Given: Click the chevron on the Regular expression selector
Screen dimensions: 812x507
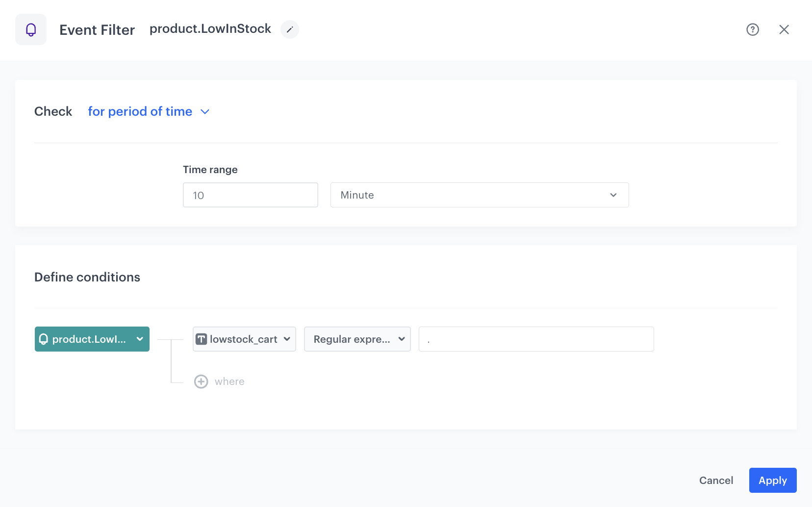Looking at the screenshot, I should pyautogui.click(x=401, y=339).
